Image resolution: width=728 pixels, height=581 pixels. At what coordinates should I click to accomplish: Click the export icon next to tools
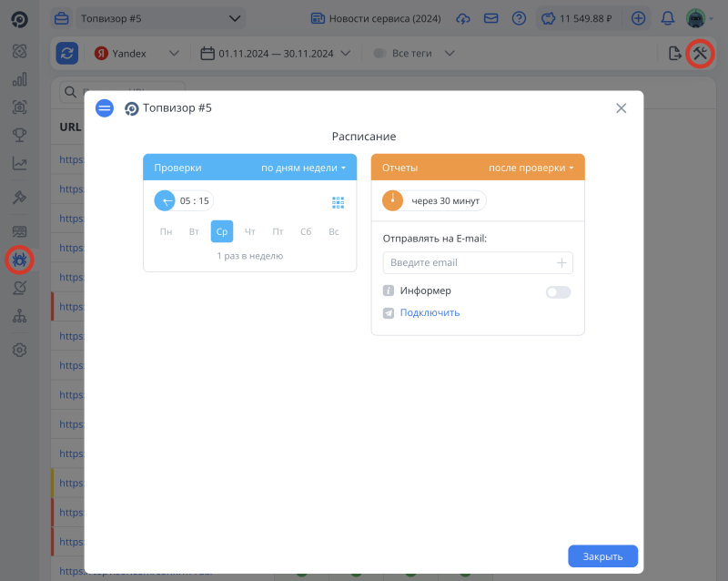[x=674, y=54]
